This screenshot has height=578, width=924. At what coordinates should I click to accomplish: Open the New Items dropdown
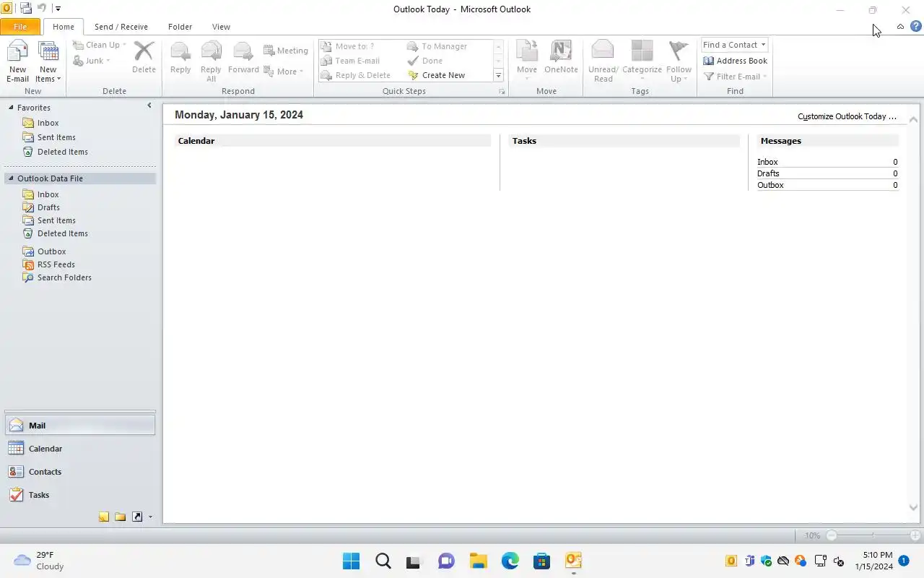click(x=48, y=61)
